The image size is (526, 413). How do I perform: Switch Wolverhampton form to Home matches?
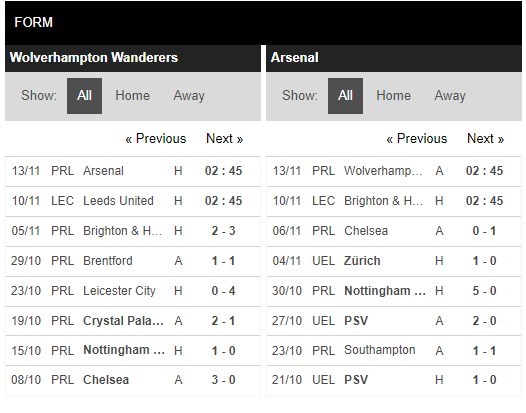[133, 96]
